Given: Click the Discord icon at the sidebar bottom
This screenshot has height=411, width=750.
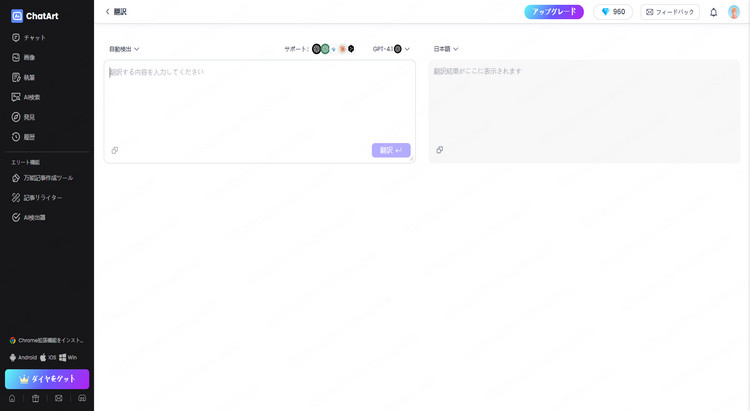Looking at the screenshot, I should [82, 398].
